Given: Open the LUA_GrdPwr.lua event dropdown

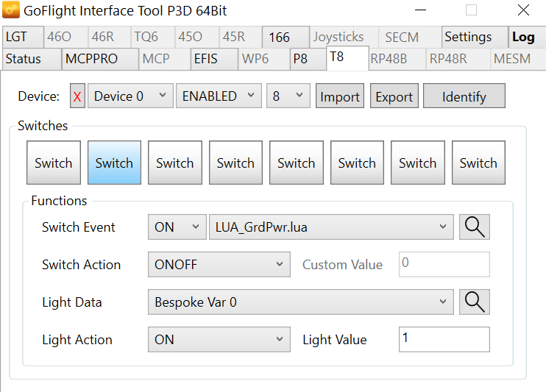Looking at the screenshot, I should [x=331, y=227].
